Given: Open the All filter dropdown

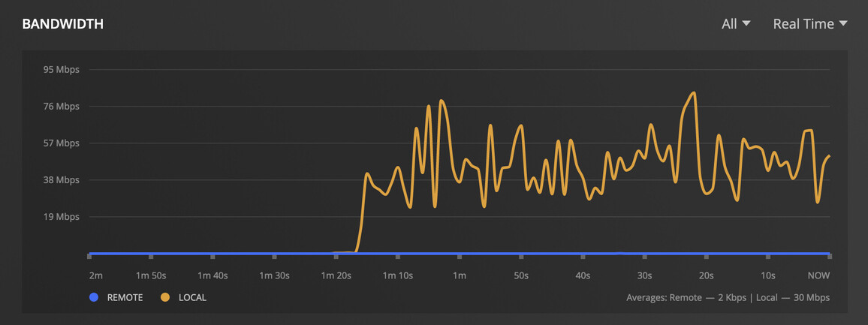Looking at the screenshot, I should [x=736, y=24].
